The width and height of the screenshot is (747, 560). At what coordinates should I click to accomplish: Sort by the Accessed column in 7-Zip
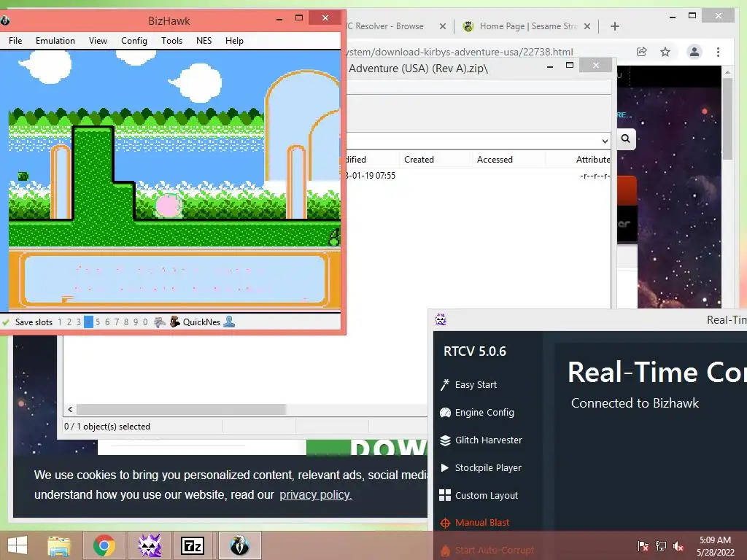(508, 160)
